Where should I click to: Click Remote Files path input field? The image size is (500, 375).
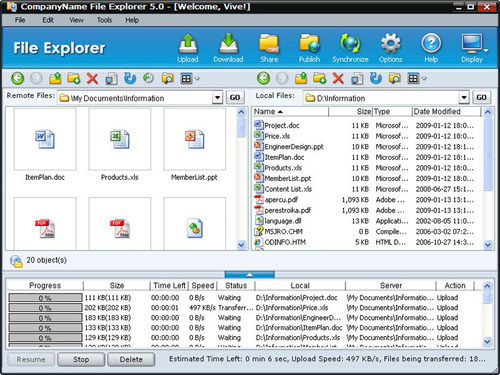point(135,98)
